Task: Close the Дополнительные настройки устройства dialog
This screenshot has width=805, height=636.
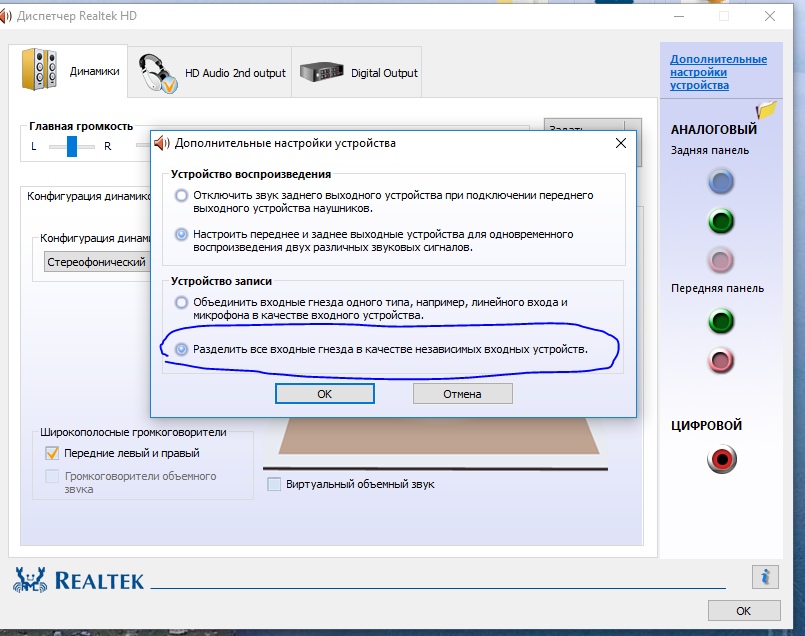Action: tap(621, 143)
